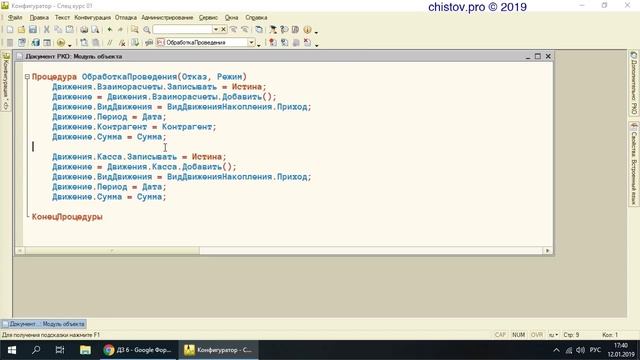Click the line Движения.Касса.Записывать = Истина
This screenshot has width=640, height=360.
[139, 157]
